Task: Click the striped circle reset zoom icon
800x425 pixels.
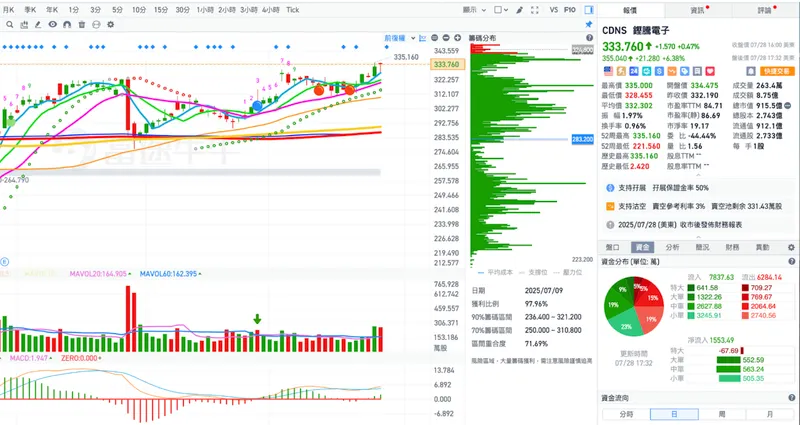Action: (435, 38)
